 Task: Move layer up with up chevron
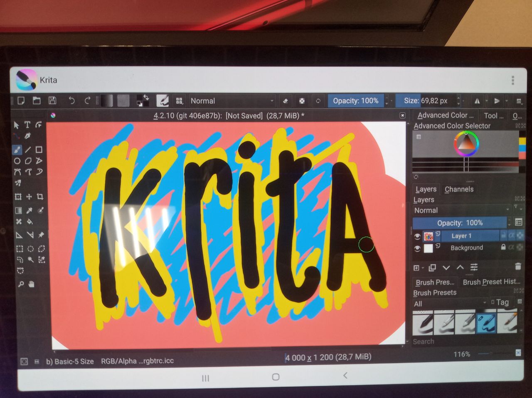(460, 267)
